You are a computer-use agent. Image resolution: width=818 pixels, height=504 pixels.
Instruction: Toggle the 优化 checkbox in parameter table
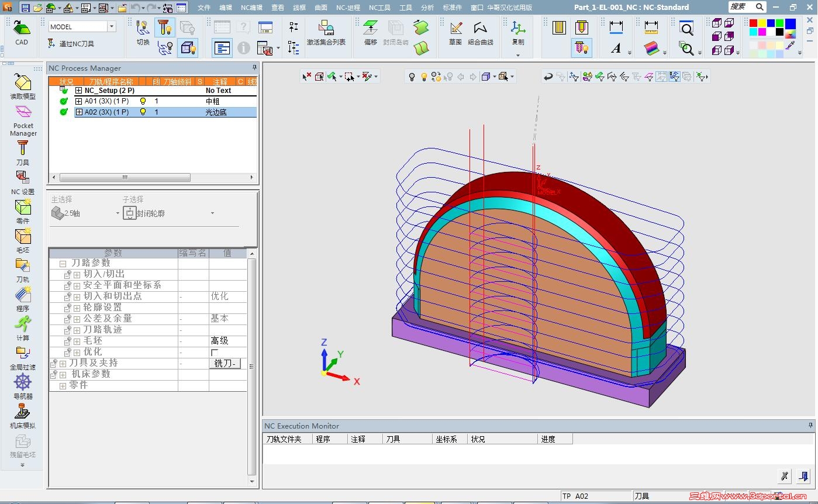tap(215, 352)
